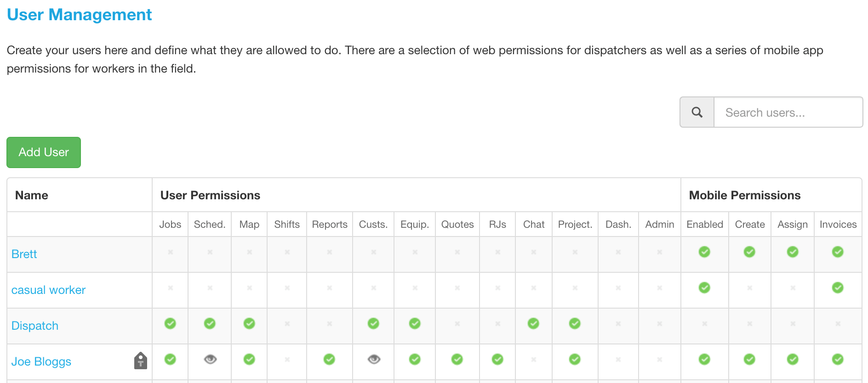Viewport: 868px width, 383px height.
Task: Enable casual worker's mobile Create cross
Action: coord(749,288)
